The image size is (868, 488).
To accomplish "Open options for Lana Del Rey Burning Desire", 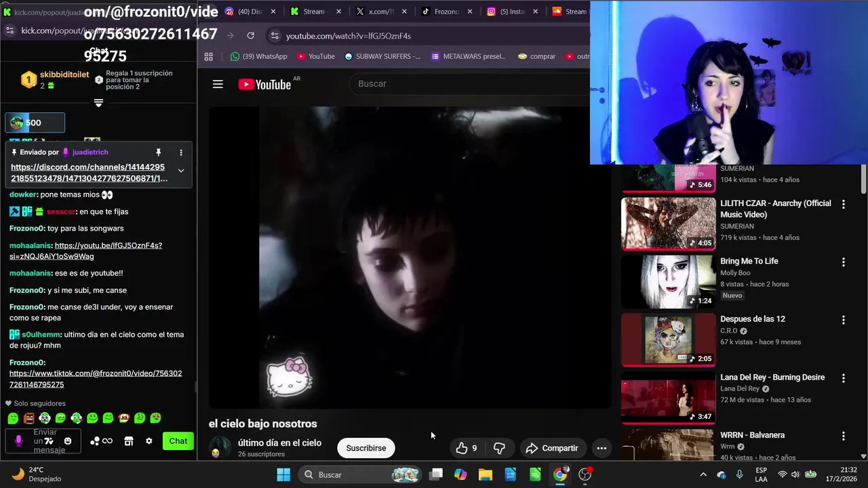I will [x=844, y=378].
